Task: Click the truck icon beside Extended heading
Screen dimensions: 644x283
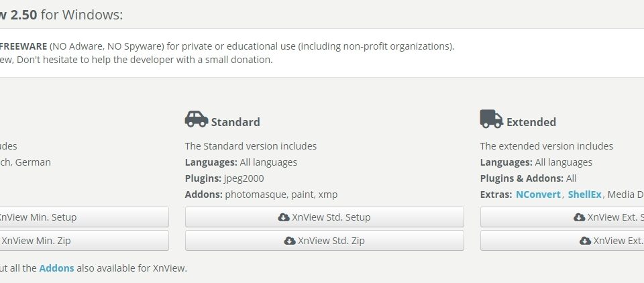Action: [491, 119]
